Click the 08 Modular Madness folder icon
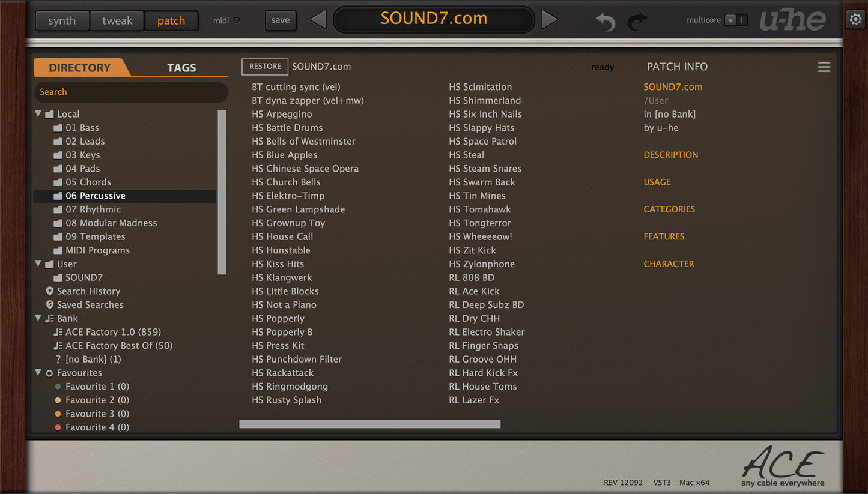868x494 pixels. [58, 223]
